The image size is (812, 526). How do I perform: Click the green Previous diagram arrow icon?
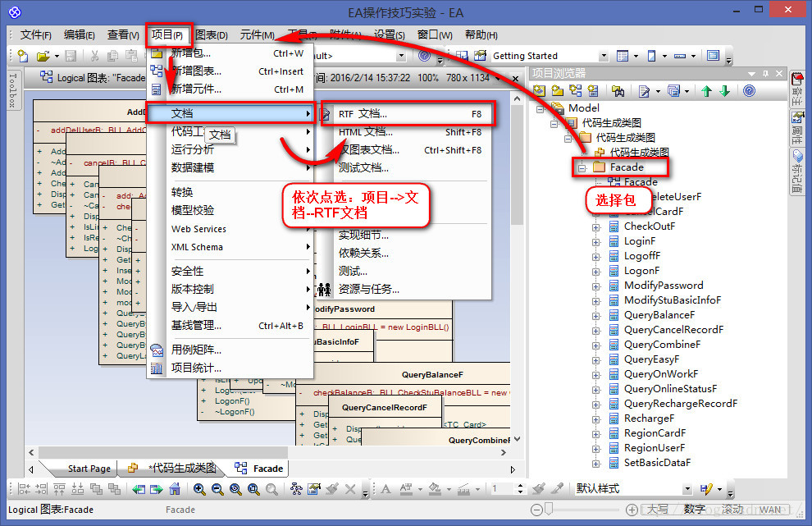pyautogui.click(x=139, y=489)
